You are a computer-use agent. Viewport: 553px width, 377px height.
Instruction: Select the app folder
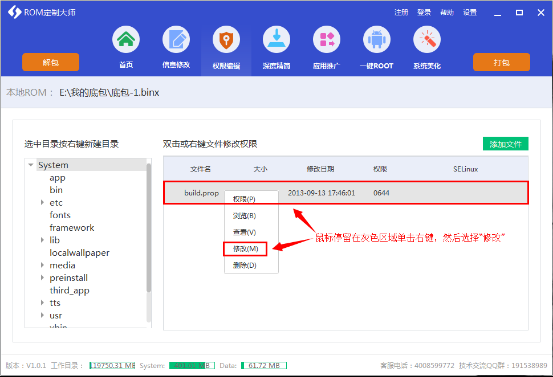[x=57, y=178]
